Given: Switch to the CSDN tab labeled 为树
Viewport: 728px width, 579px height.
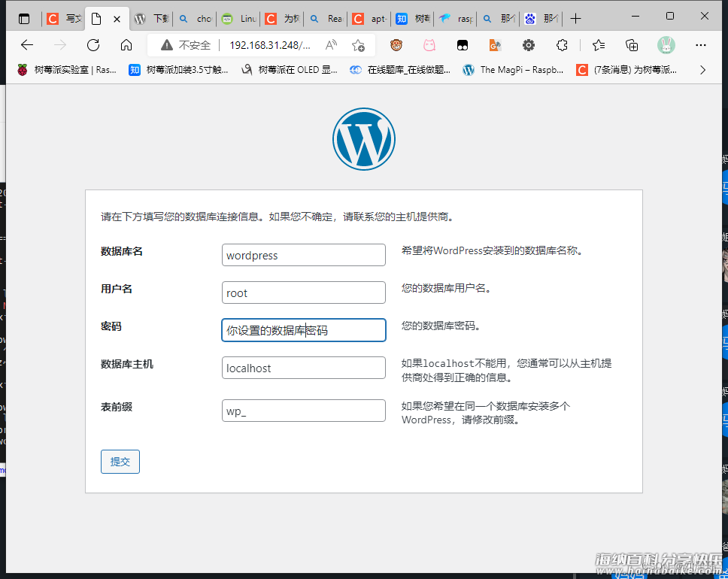Looking at the screenshot, I should pos(282,19).
